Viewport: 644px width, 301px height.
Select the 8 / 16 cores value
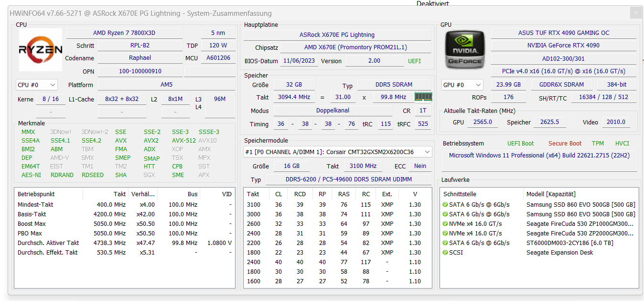(x=51, y=99)
